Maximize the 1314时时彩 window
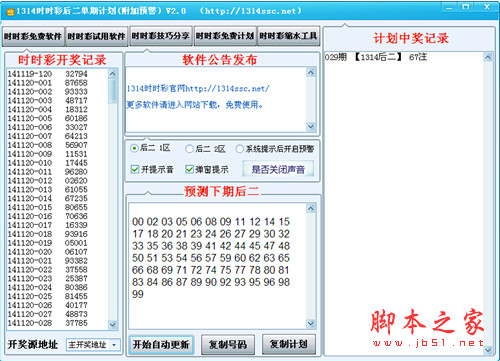 (x=466, y=7)
